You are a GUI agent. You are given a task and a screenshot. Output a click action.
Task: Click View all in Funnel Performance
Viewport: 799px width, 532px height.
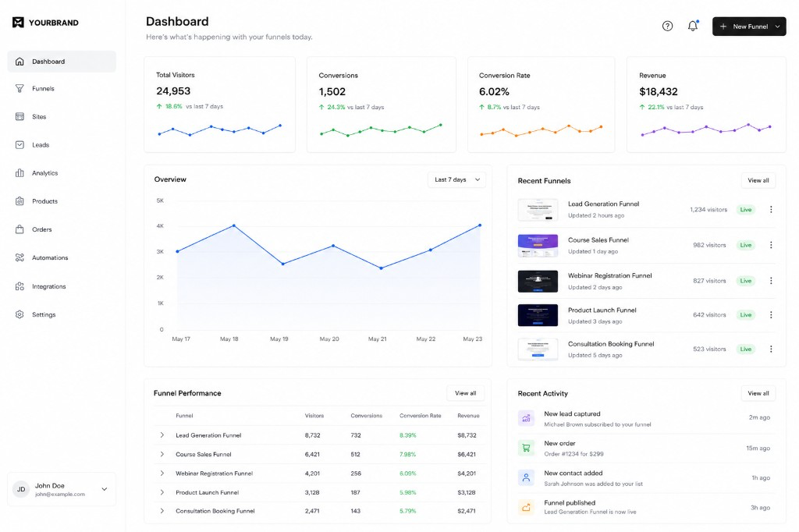pyautogui.click(x=465, y=393)
